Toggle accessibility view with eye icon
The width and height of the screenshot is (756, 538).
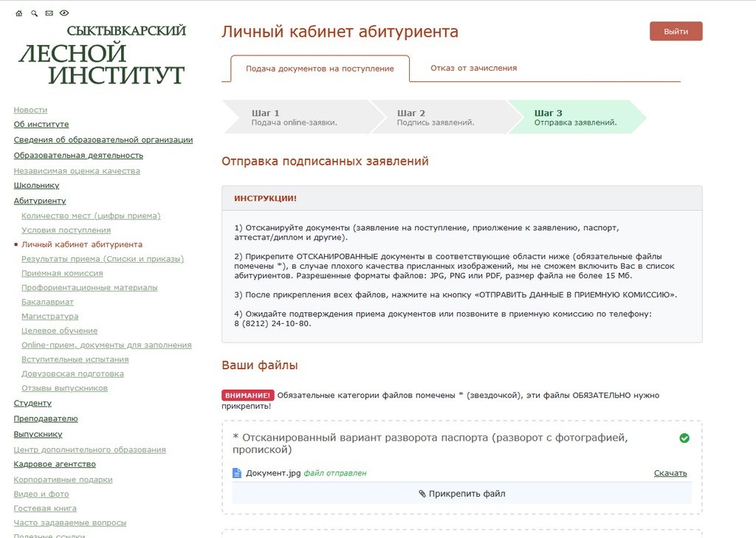click(64, 13)
